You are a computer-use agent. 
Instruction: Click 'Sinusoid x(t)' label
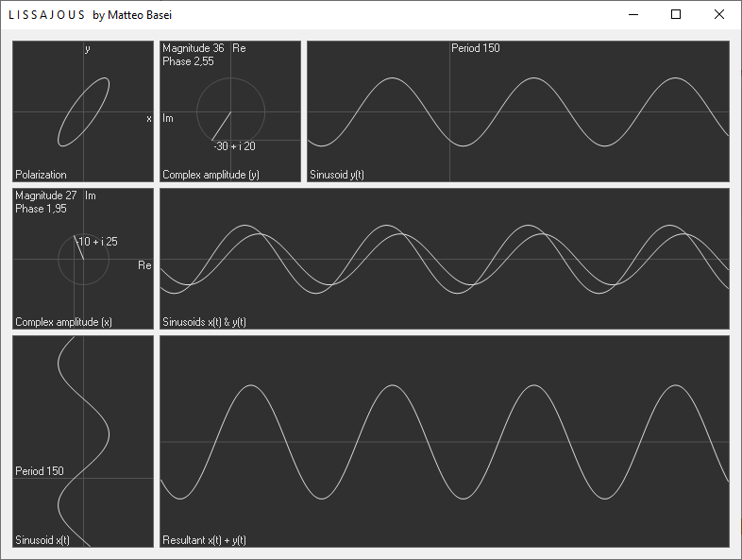coord(42,540)
